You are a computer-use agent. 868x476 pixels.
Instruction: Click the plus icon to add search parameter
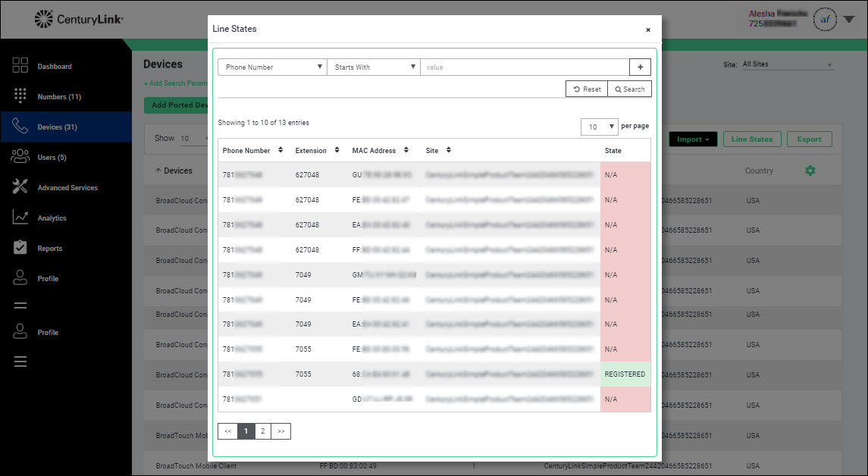pyautogui.click(x=640, y=67)
